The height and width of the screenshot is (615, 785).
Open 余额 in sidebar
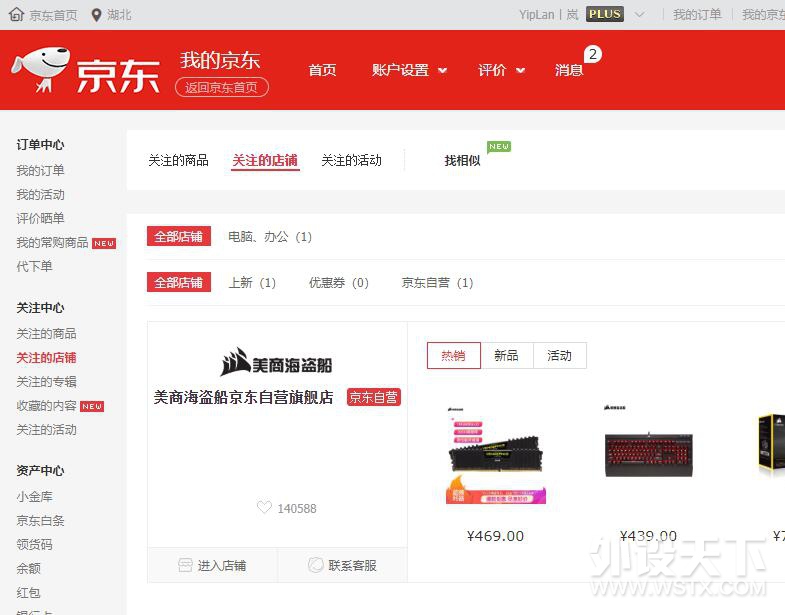point(28,568)
